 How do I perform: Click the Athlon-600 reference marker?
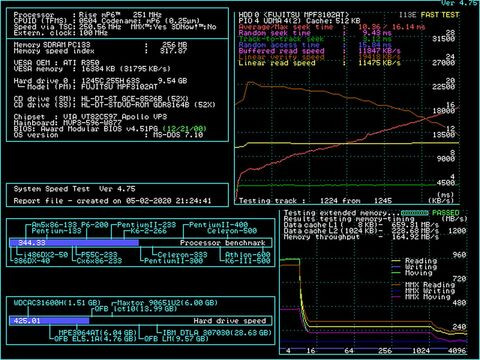click(247, 255)
